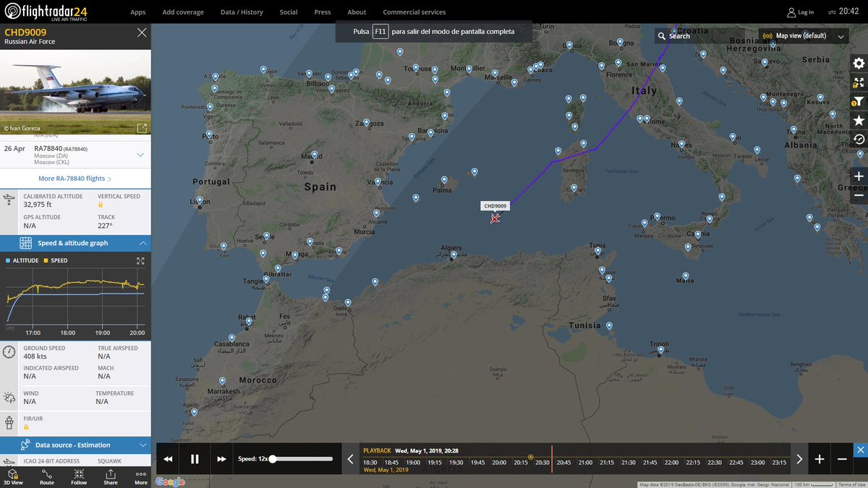The height and width of the screenshot is (488, 868).
Task: Open the 3D View
Action: pos(14,476)
